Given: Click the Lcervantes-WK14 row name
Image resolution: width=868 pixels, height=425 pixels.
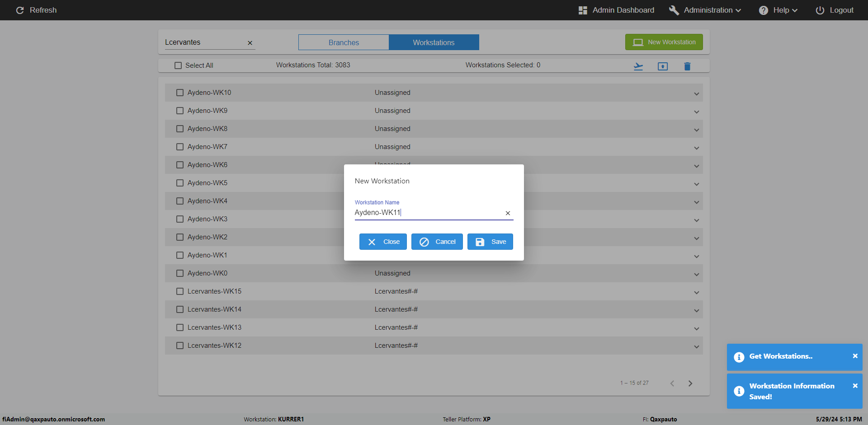Looking at the screenshot, I should (214, 309).
